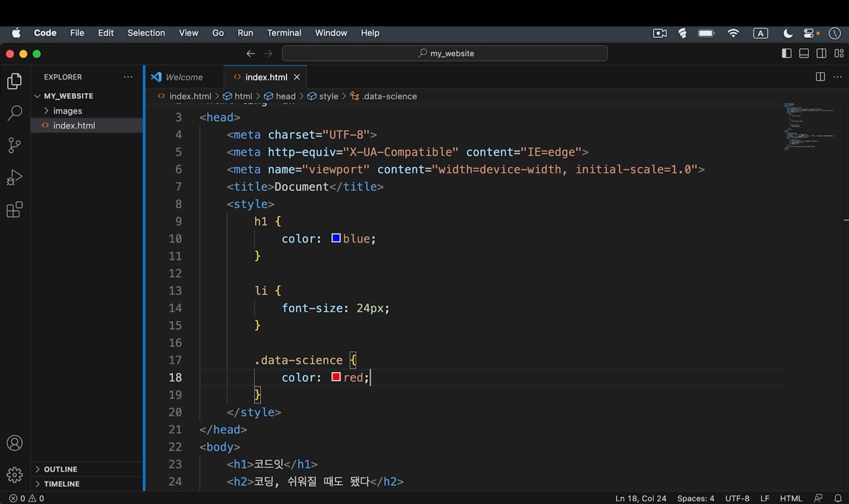Toggle the primary side bar layout icon

click(x=786, y=53)
